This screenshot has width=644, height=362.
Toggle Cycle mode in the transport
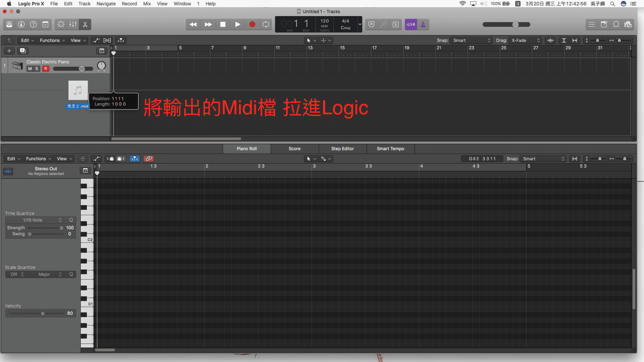[266, 25]
